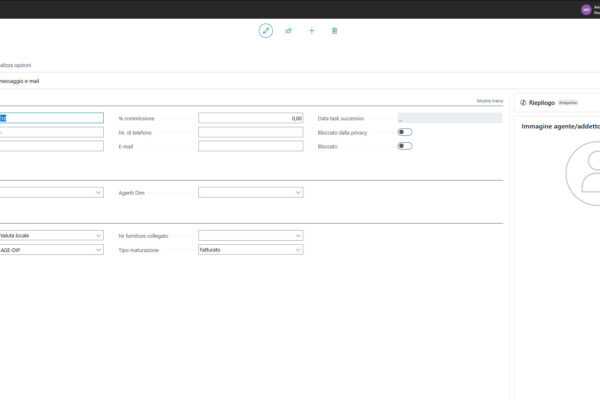
Task: Select the Riepilogo tab
Action: tap(541, 102)
